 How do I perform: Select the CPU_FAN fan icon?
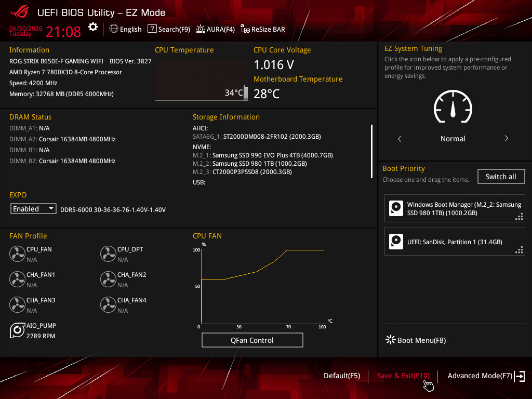(17, 254)
